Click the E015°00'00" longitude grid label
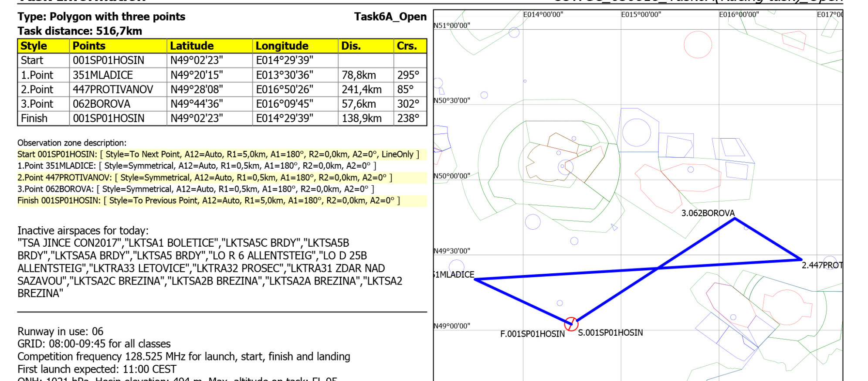868x381 pixels. [641, 14]
